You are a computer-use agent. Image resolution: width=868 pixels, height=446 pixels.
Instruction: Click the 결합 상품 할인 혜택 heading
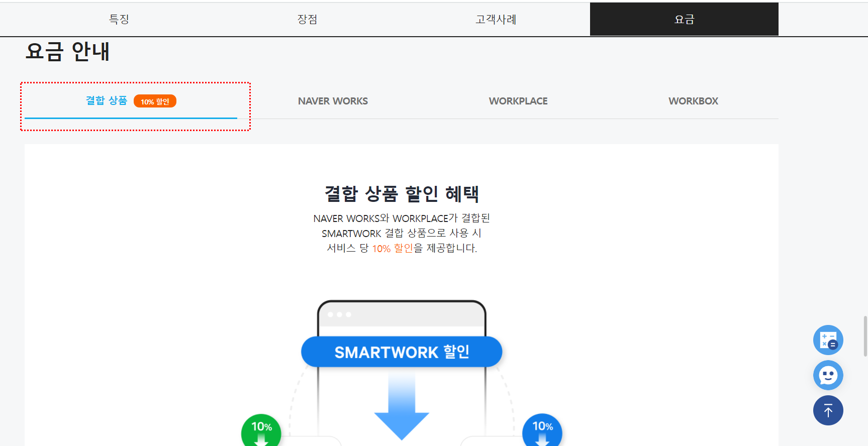[402, 194]
